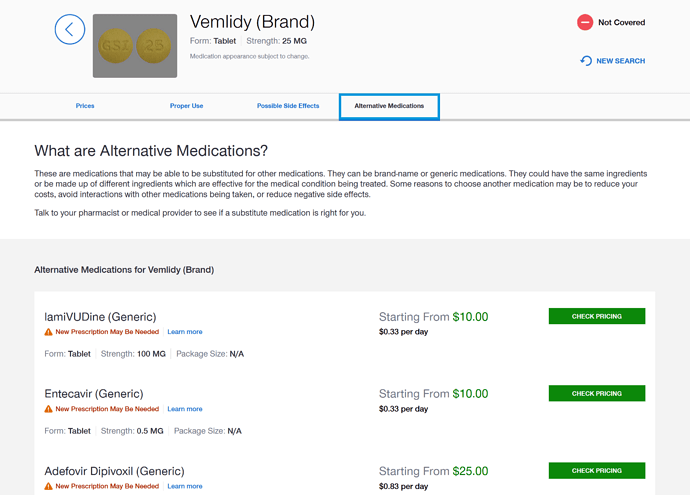
Task: Check pricing for Entecavir (Generic)
Action: point(597,393)
